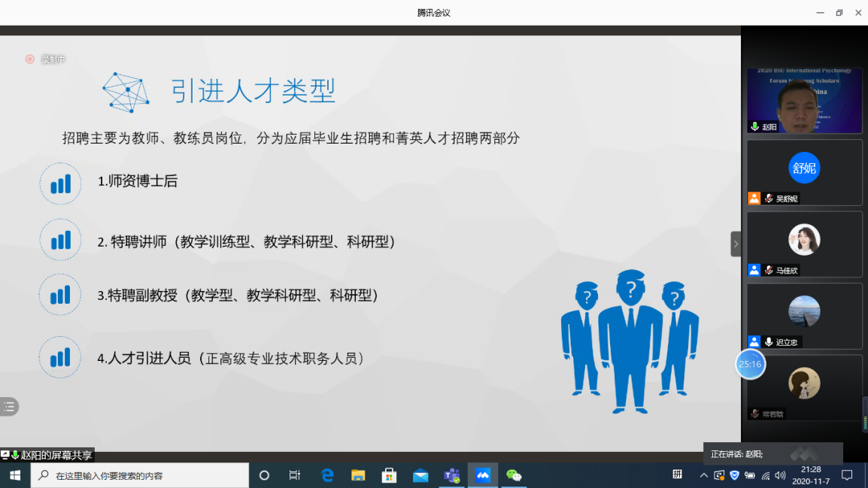The width and height of the screenshot is (868, 488).
Task: Click the bar chart icon beside 1.师资博士后
Action: [60, 183]
